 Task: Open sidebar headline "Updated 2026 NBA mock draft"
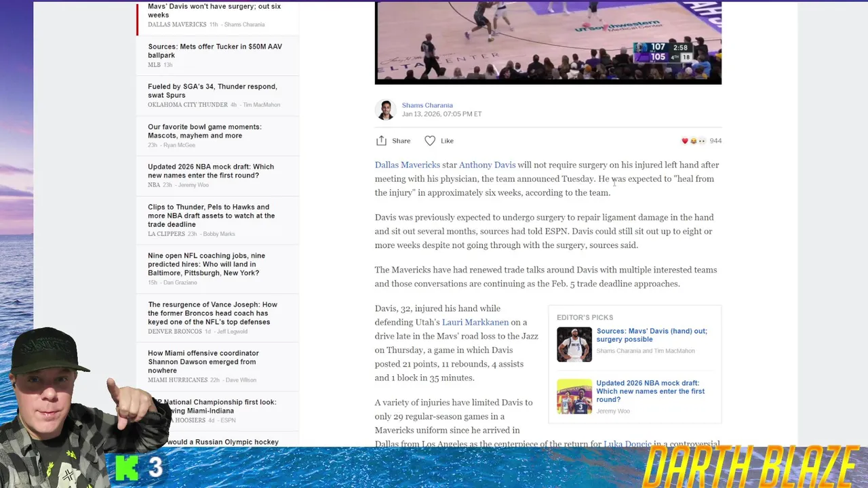tap(211, 171)
